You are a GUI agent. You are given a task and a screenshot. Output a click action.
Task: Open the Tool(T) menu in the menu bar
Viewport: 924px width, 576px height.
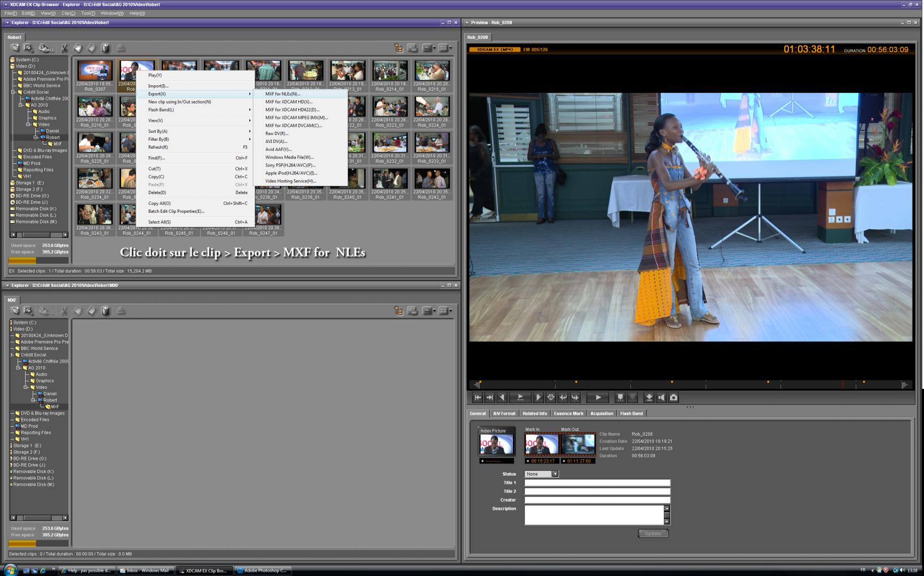(88, 13)
